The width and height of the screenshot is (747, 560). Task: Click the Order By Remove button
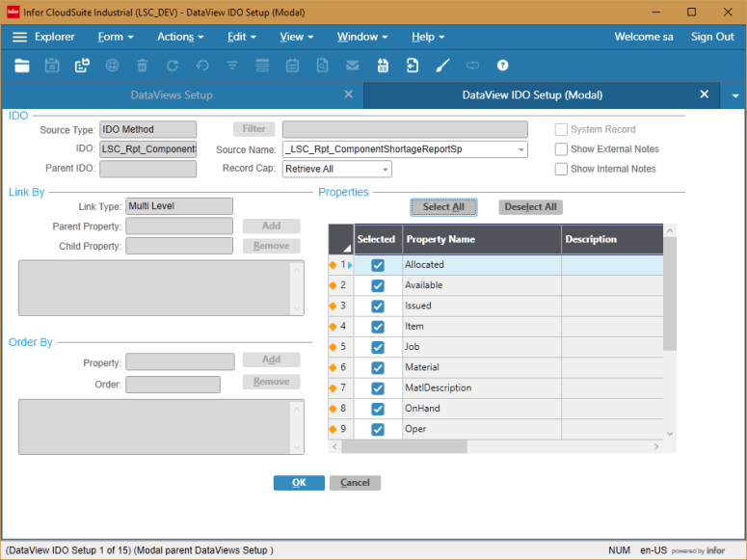[x=271, y=382]
